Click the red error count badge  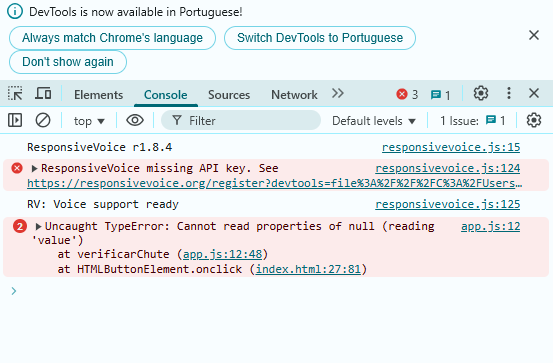(407, 94)
